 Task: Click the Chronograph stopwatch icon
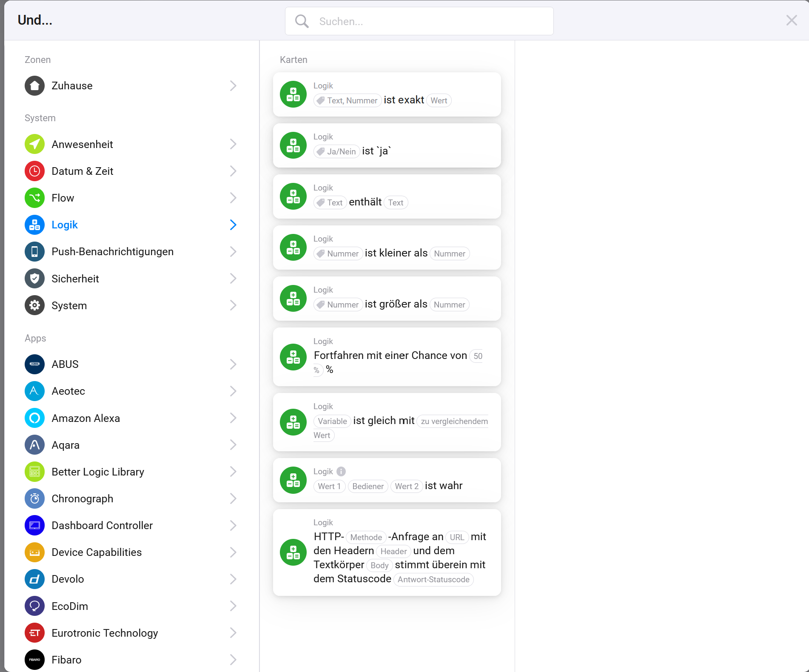point(34,498)
